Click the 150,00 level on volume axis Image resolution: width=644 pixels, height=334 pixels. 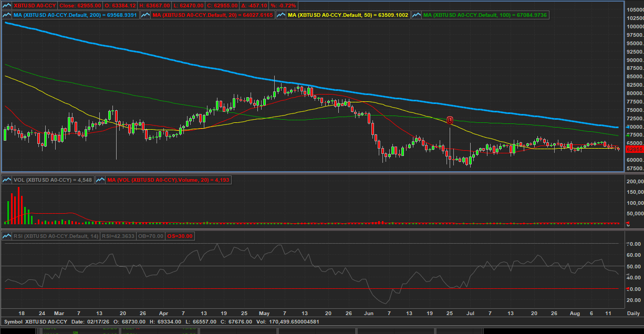[635, 192]
